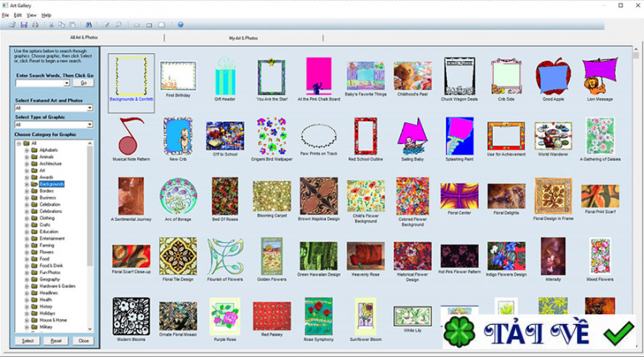Image resolution: width=644 pixels, height=357 pixels.
Task: Click the Print toolbar icon
Action: click(35, 25)
